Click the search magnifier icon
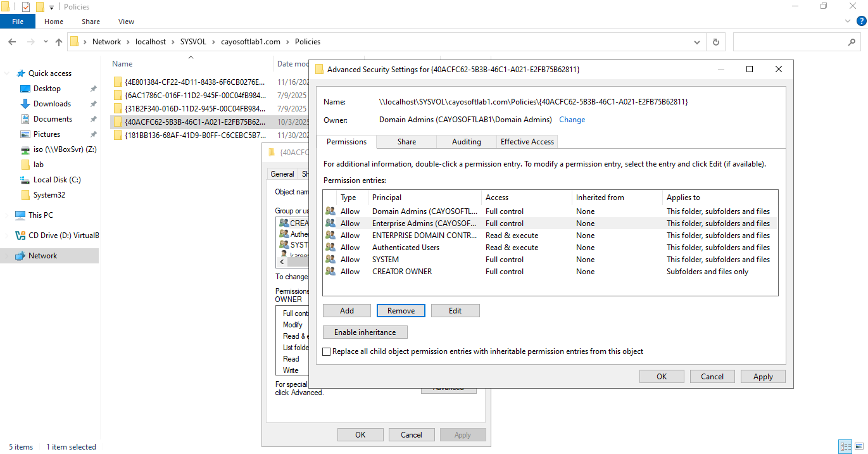The height and width of the screenshot is (454, 868). pos(852,42)
